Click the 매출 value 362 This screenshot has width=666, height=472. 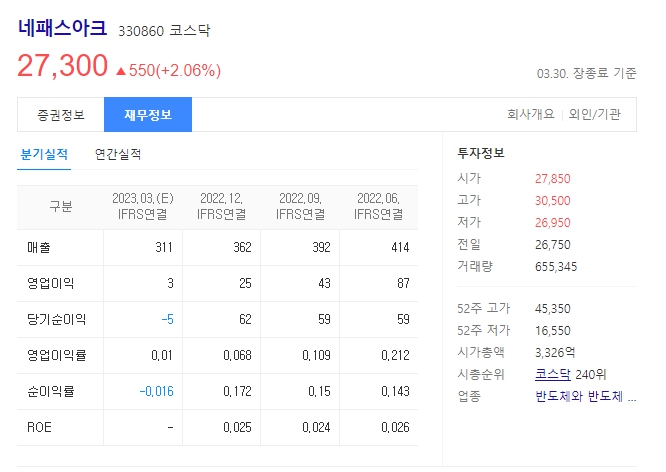click(x=242, y=247)
